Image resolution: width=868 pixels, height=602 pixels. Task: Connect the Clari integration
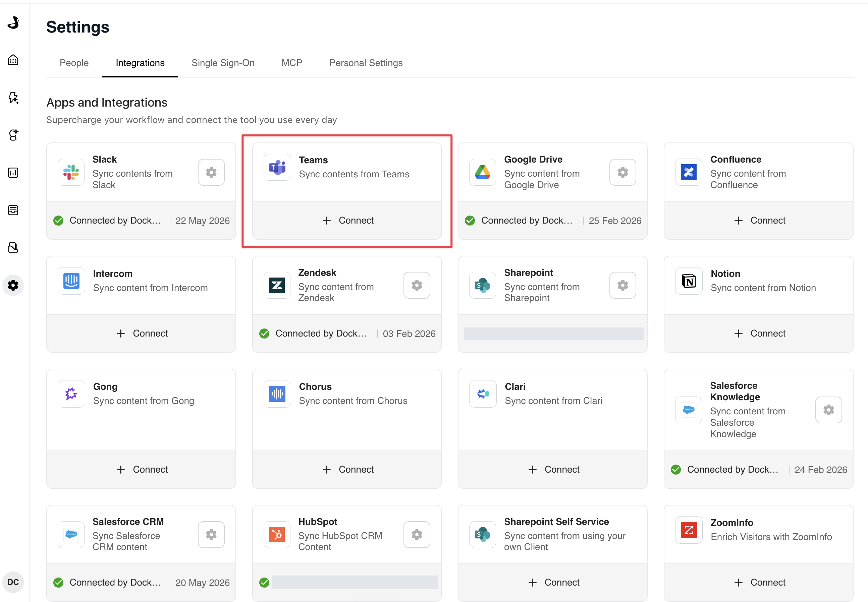[x=553, y=470]
